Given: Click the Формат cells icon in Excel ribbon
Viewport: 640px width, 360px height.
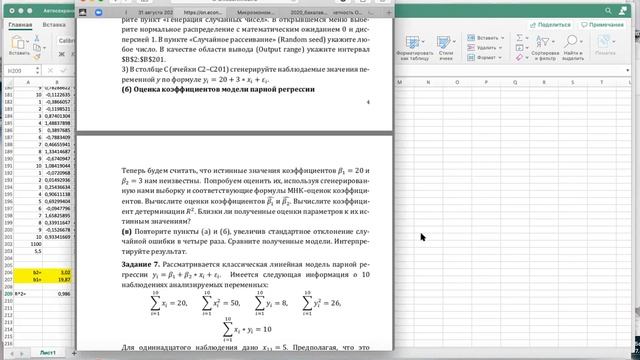Looking at the screenshot, I should point(471,58).
